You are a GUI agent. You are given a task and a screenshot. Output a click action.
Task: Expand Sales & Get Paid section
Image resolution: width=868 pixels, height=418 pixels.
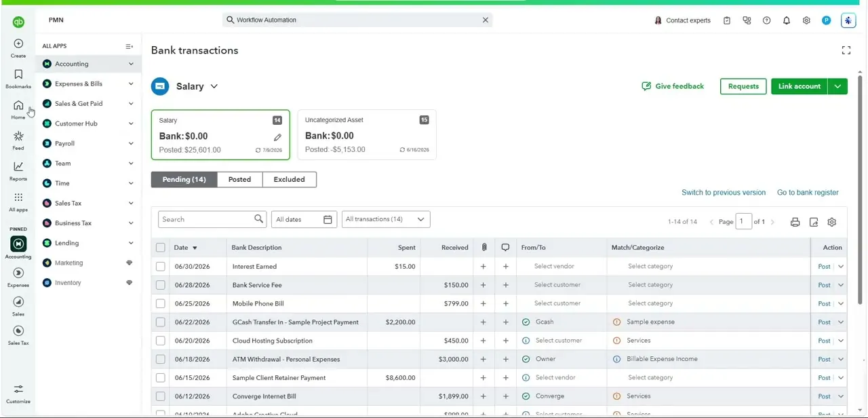(x=131, y=104)
